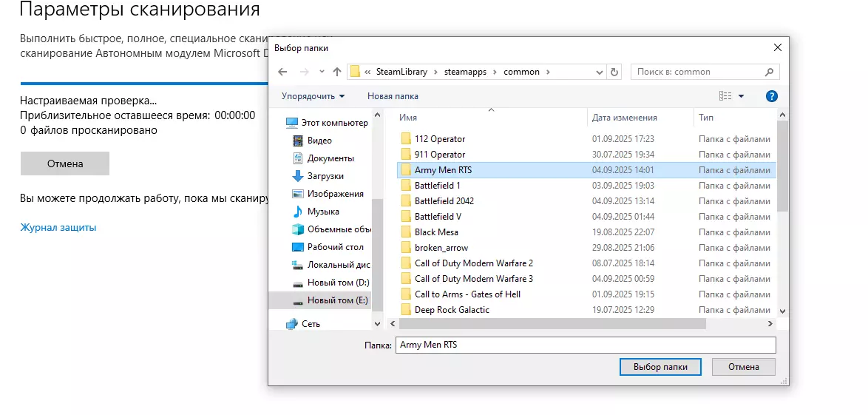This screenshot has width=868, height=415.
Task: Select the Black Mesa folder icon
Action: 406,232
